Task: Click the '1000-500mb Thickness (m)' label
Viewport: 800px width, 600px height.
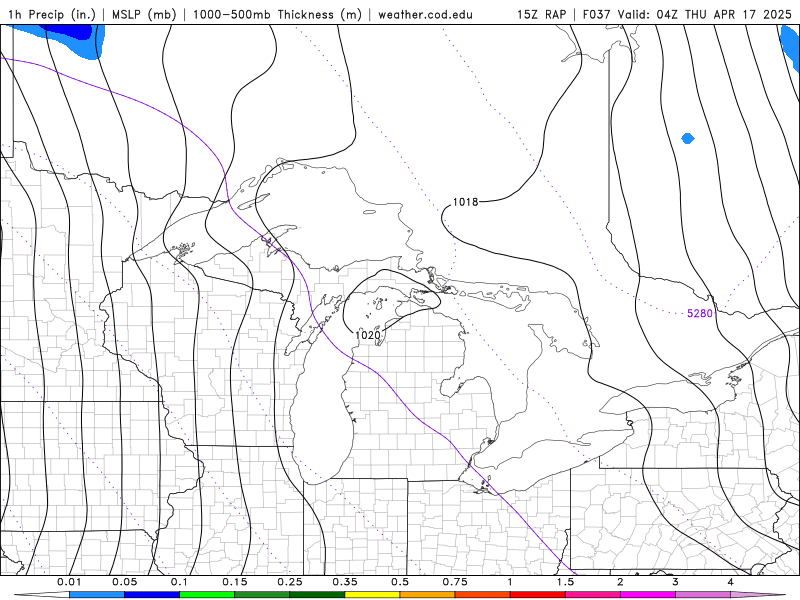Action: (276, 14)
